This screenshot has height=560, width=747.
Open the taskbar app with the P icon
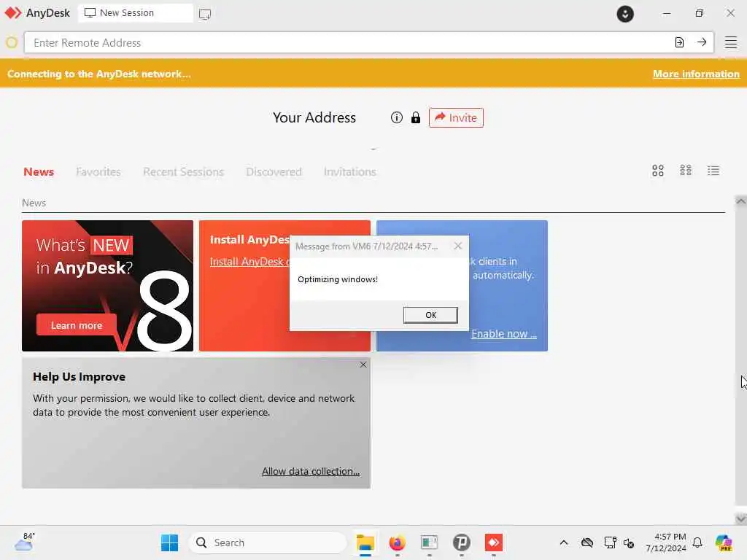[x=461, y=542]
